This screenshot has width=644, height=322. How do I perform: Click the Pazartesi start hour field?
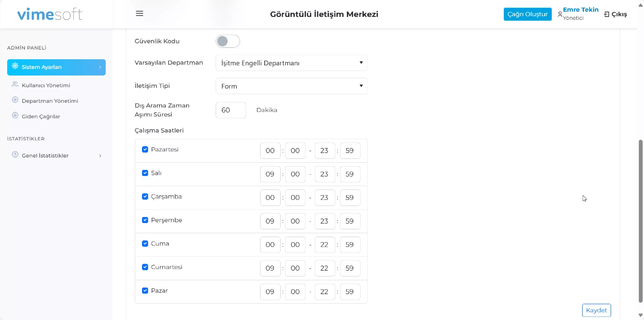270,151
